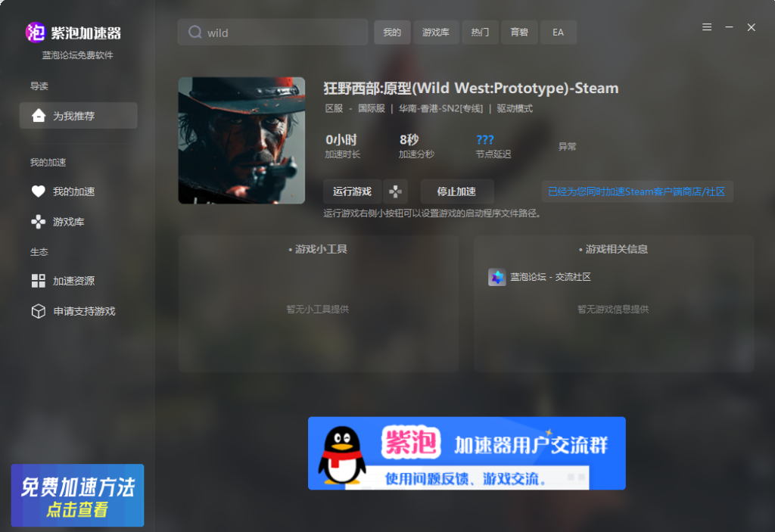Viewport: 775px width, 532px height.
Task: Open the 育碧 tab
Action: click(519, 32)
